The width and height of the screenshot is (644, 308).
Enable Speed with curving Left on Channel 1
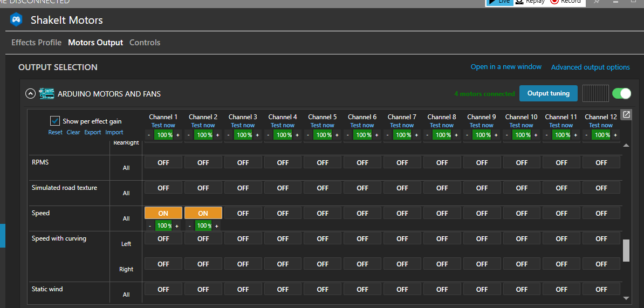pyautogui.click(x=163, y=238)
